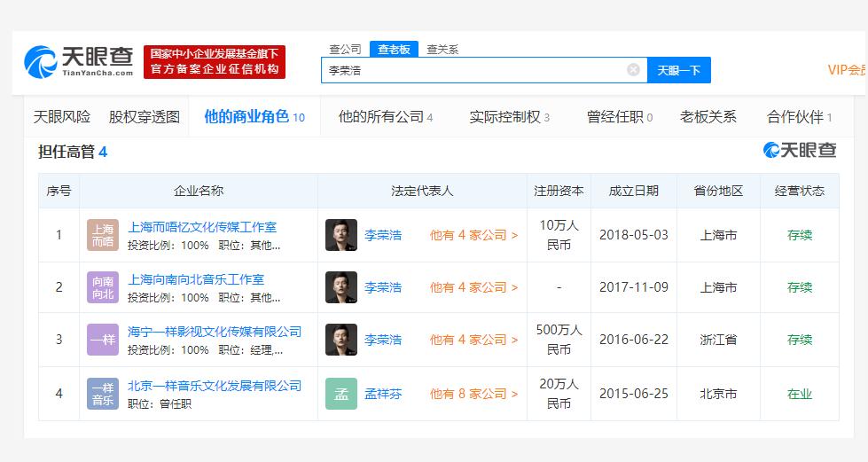Open the 股权穿透图 tab

(x=144, y=117)
